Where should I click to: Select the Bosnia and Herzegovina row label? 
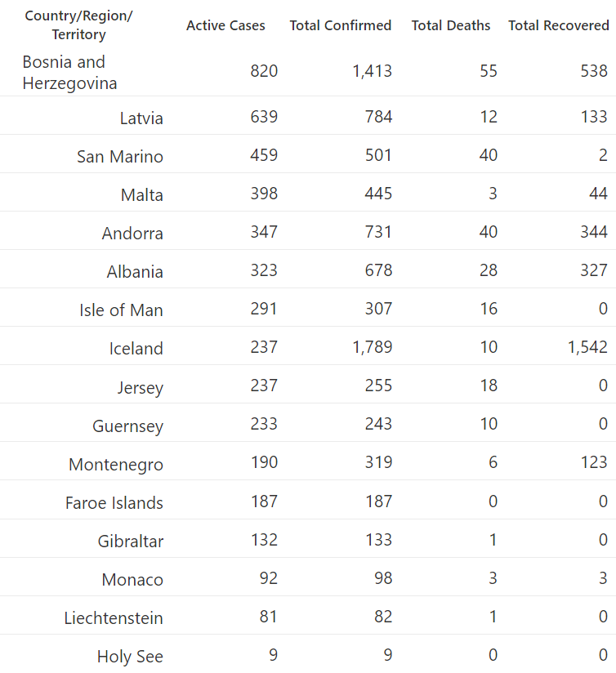click(69, 73)
